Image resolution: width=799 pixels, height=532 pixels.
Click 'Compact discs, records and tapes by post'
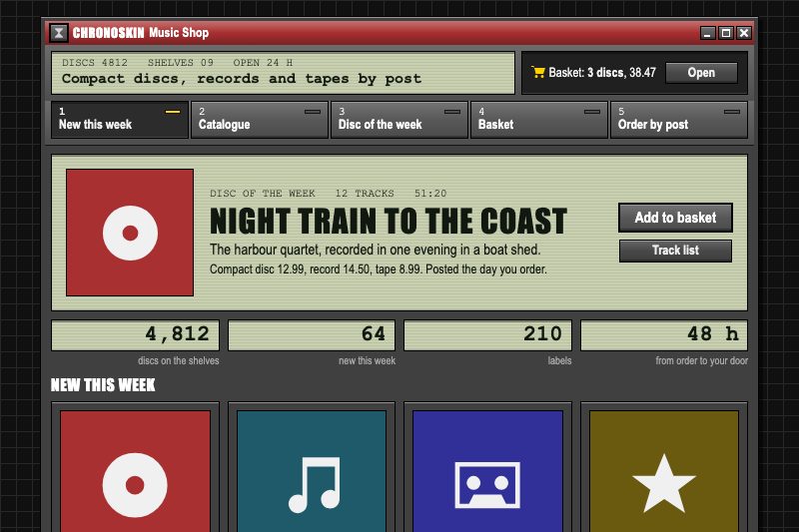point(242,79)
